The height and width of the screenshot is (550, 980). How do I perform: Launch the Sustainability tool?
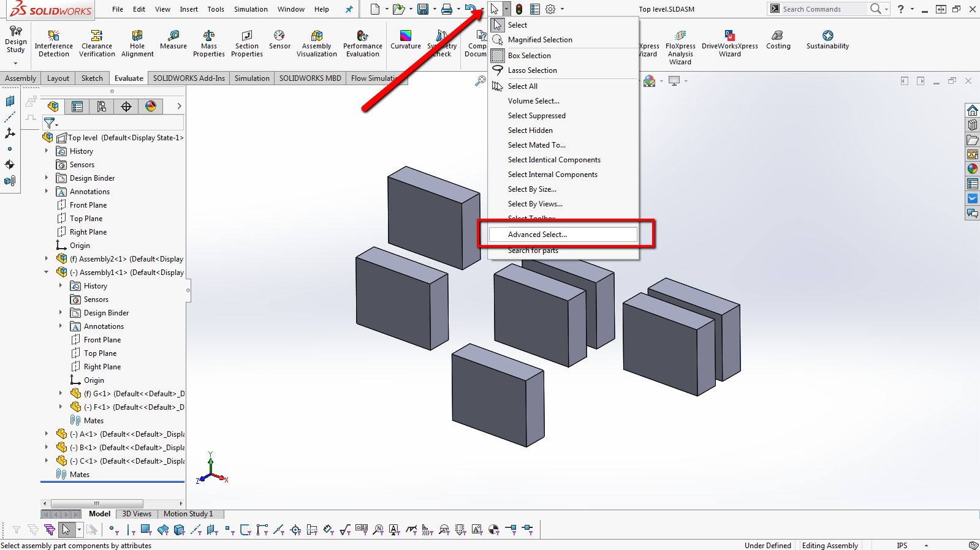(827, 40)
